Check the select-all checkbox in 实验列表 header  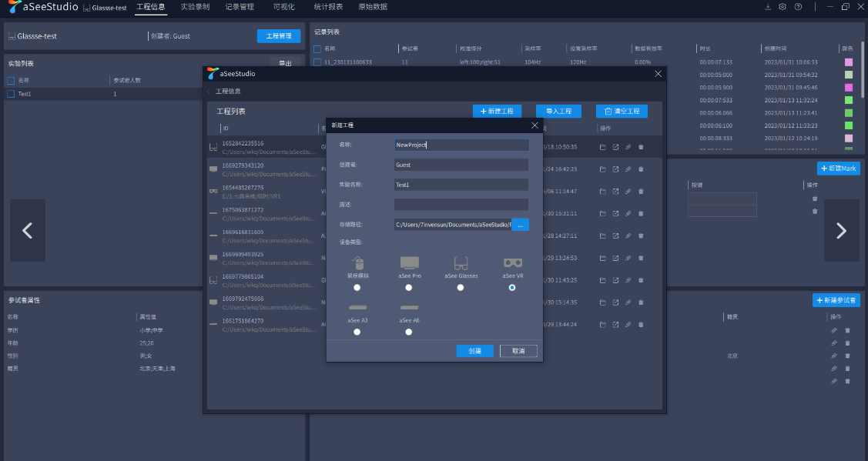(x=11, y=81)
